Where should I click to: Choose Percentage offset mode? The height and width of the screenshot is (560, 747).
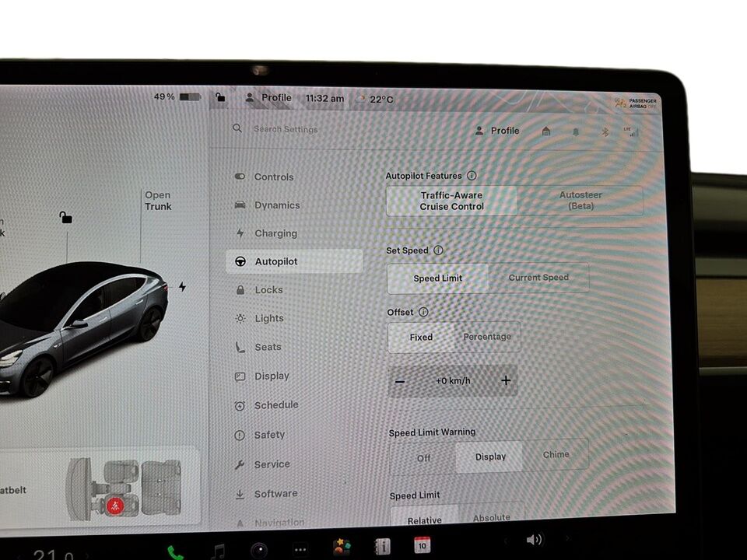487,337
